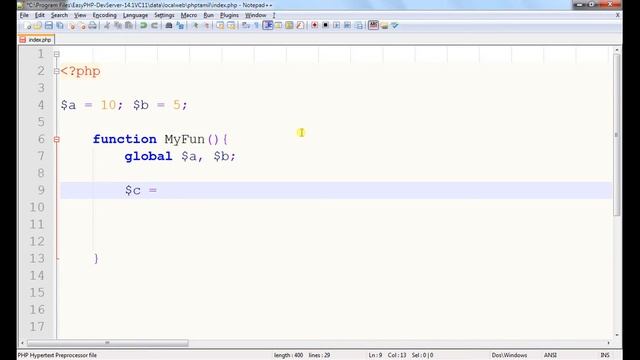
Task: Open the Settings menu
Action: click(164, 15)
